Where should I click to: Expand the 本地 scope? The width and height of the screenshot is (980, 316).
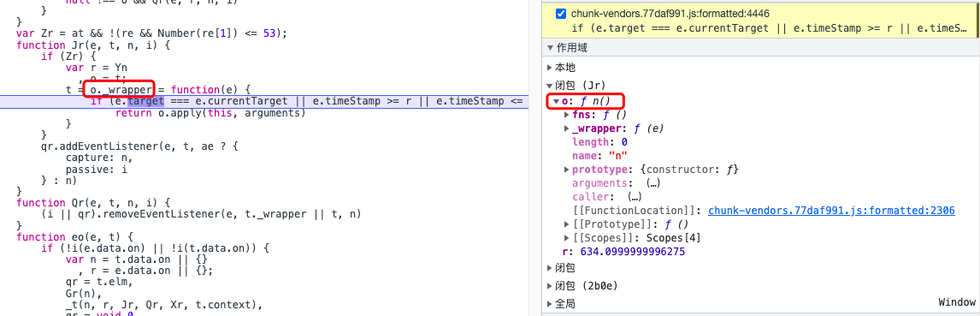549,67
